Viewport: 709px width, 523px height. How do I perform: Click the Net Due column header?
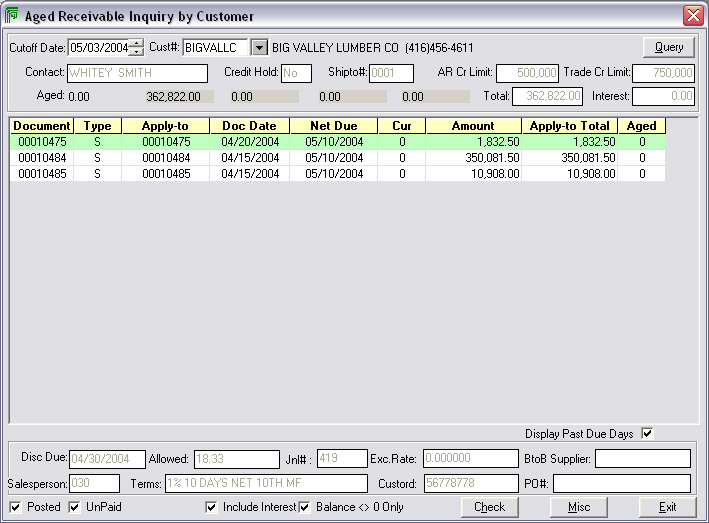coord(334,126)
